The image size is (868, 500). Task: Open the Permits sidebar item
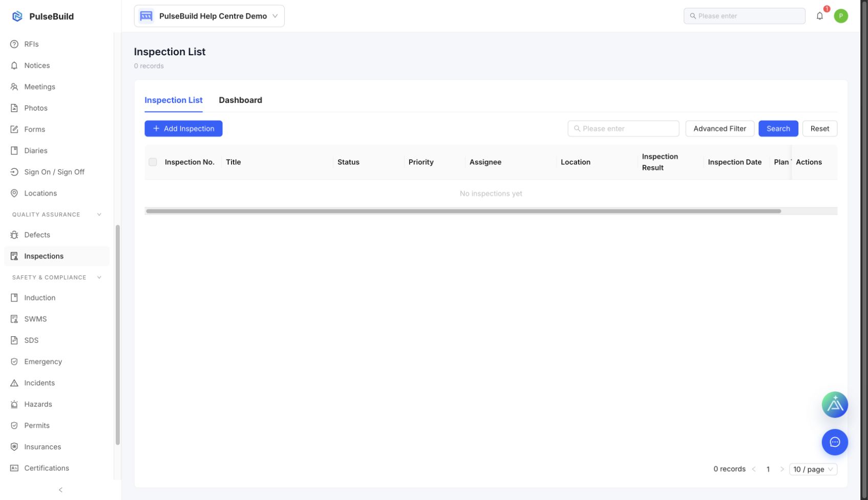pyautogui.click(x=57, y=426)
